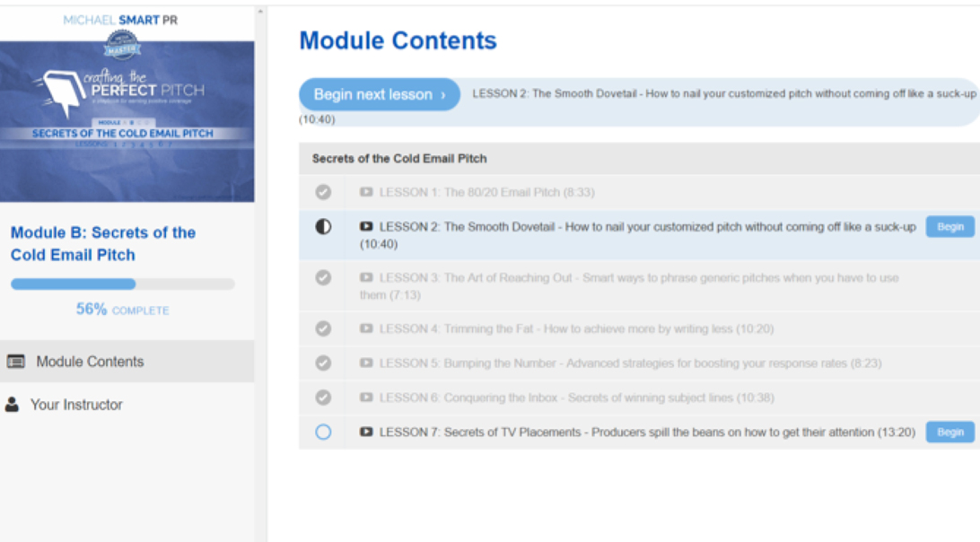Click the video icon beside Lesson 6

(366, 397)
